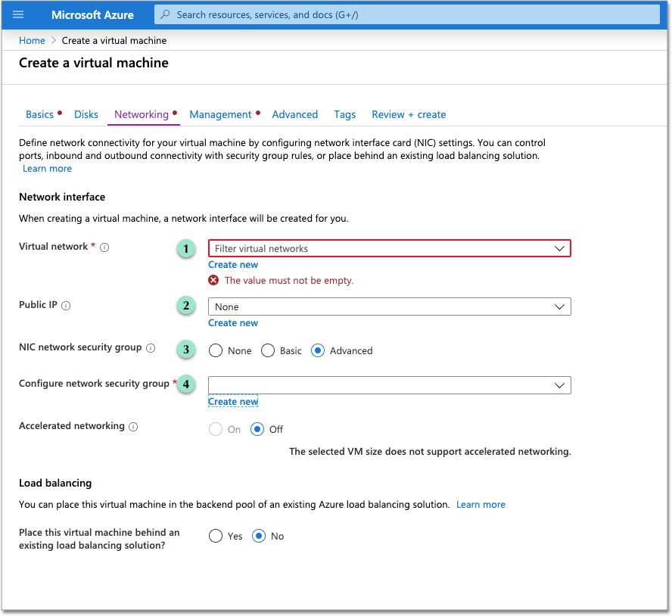
Task: Select the Advanced NSG radio button
Action: (x=317, y=350)
